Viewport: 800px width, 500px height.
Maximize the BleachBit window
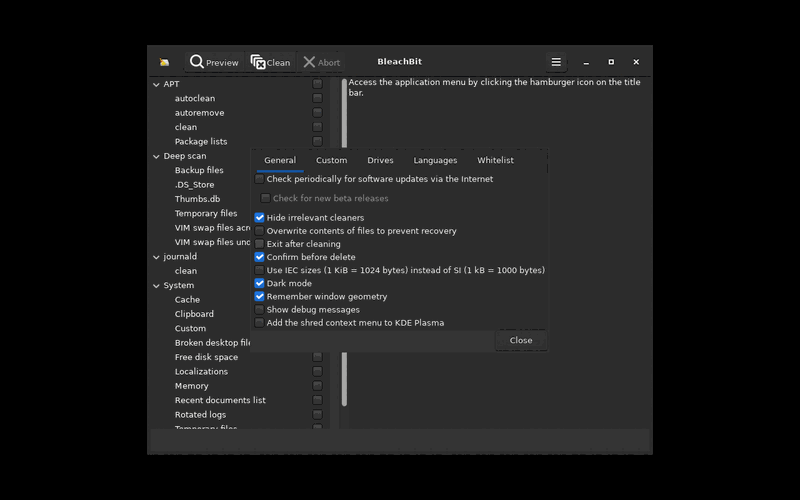(611, 62)
